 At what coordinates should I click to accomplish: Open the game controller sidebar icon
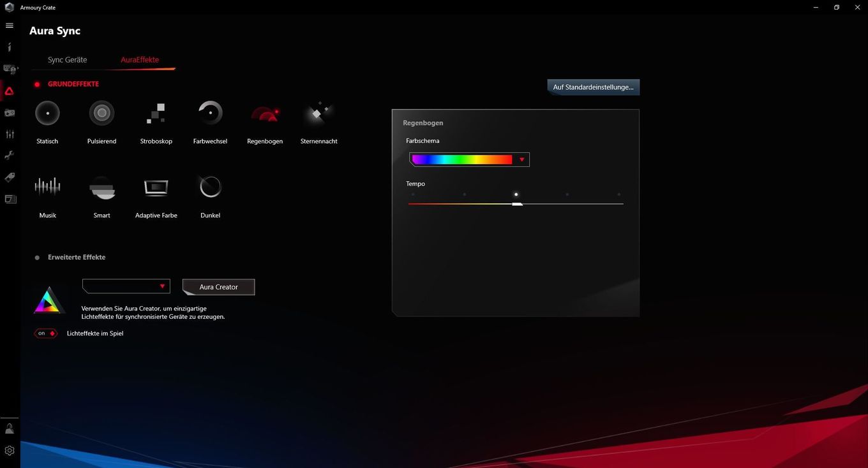[10, 113]
